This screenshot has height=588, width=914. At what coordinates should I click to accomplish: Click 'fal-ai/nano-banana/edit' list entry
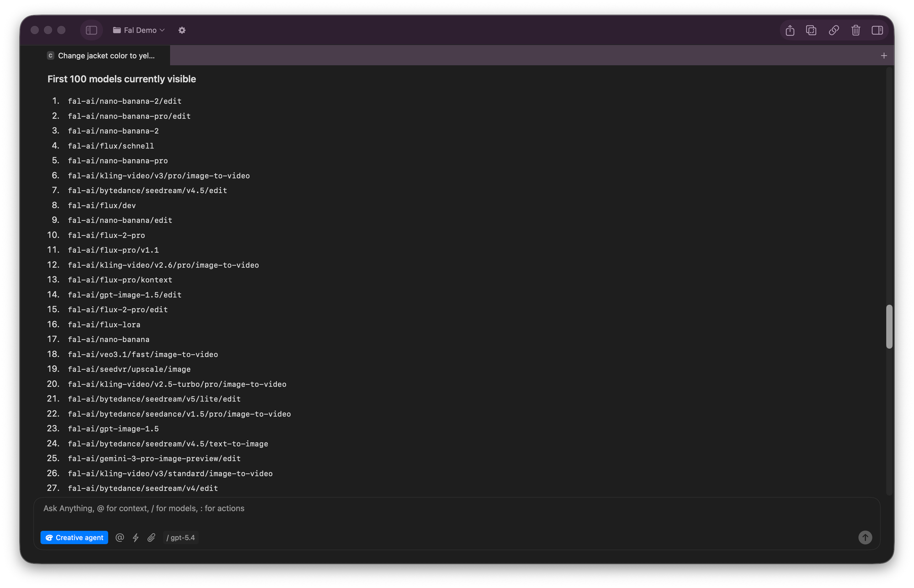click(x=120, y=220)
